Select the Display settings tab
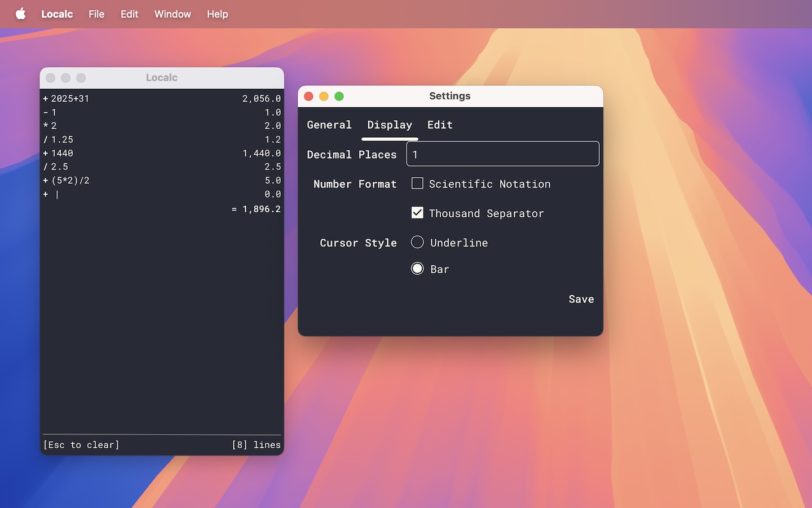Viewport: 812px width, 508px height. coord(390,125)
